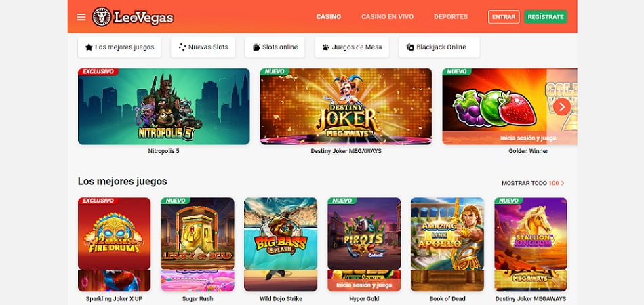Open the Destiny Joker MEGAWAYS banner

[x=346, y=106]
